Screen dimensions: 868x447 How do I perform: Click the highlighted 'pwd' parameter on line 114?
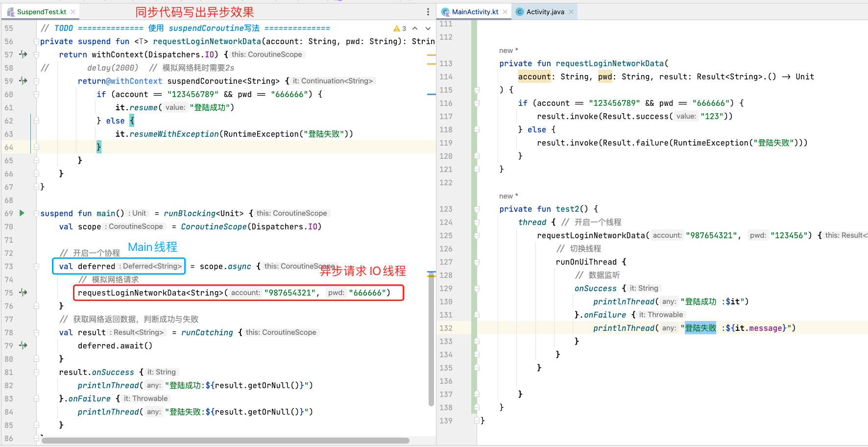(605, 76)
